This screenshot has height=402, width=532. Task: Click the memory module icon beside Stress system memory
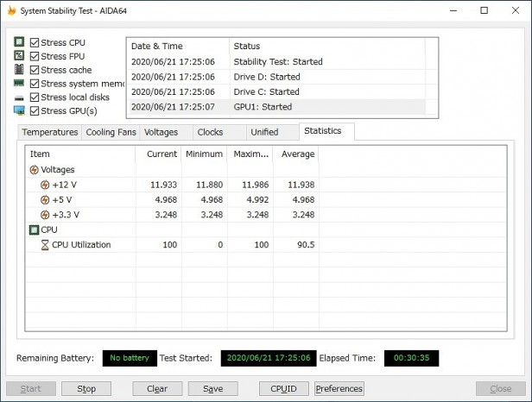point(19,84)
